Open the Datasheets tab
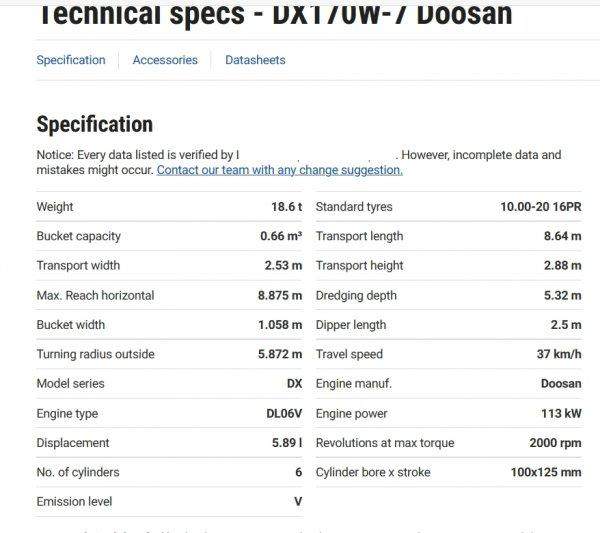The image size is (600, 533). [x=255, y=60]
